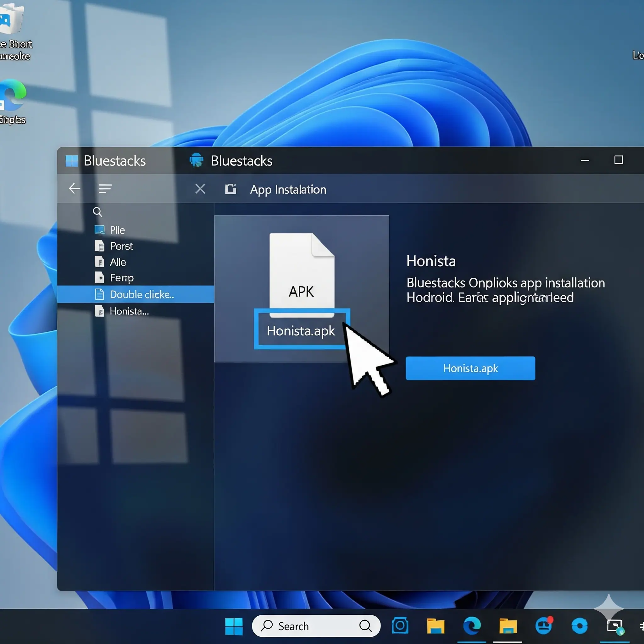
Task: Select the Ferrp sidebar item
Action: [x=114, y=278]
